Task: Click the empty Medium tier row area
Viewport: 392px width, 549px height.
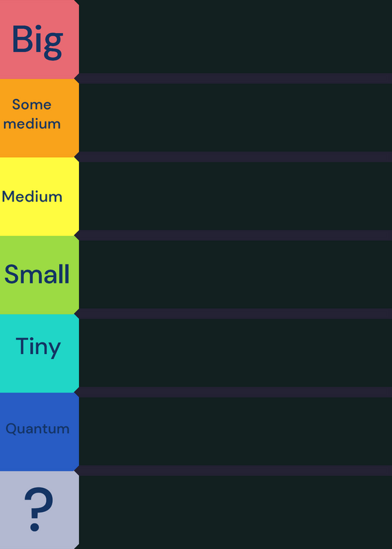Action: point(235,196)
